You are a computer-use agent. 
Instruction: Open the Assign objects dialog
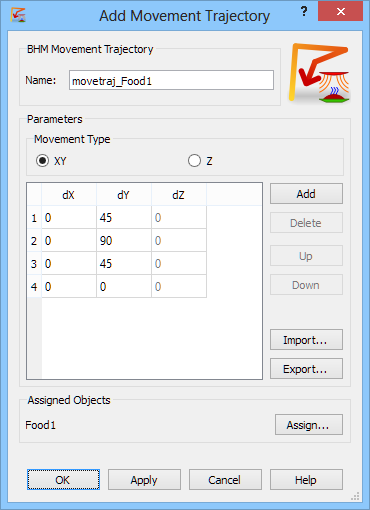[309, 425]
